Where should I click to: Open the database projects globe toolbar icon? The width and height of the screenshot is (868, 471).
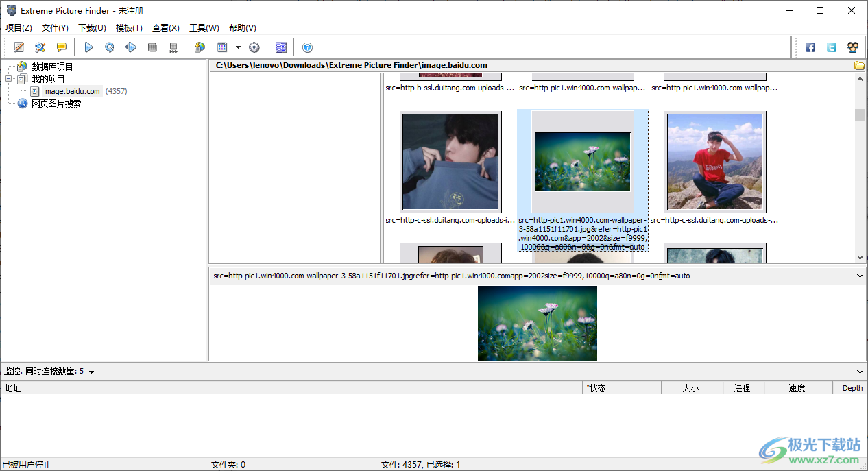tap(200, 47)
